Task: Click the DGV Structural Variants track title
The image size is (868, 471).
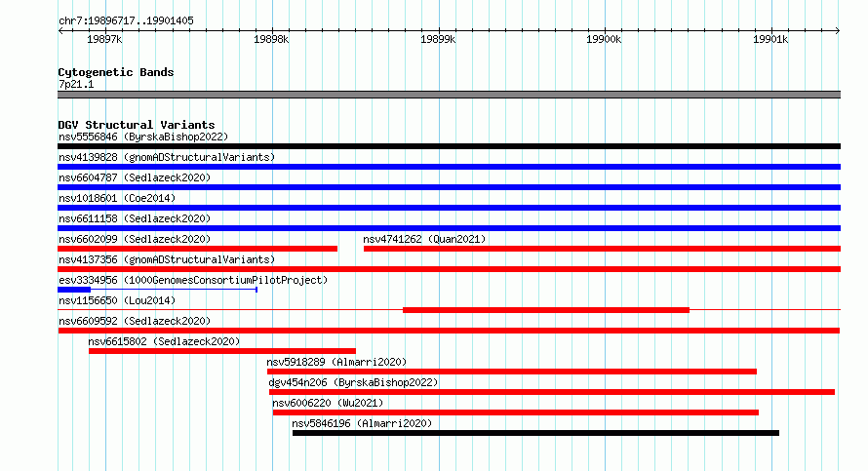Action: [137, 125]
